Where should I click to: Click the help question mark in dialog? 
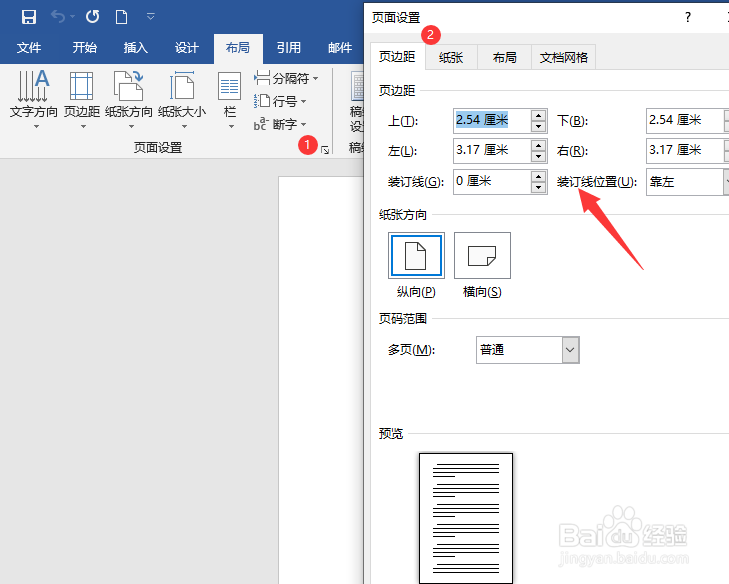click(688, 17)
